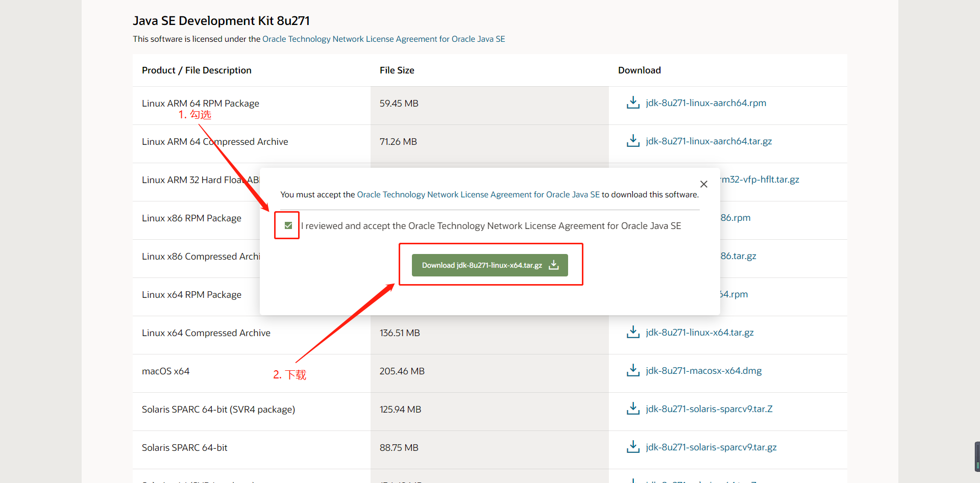Select the 'Java SE Development Kit 8u271' heading
This screenshot has height=483, width=980.
[x=222, y=21]
